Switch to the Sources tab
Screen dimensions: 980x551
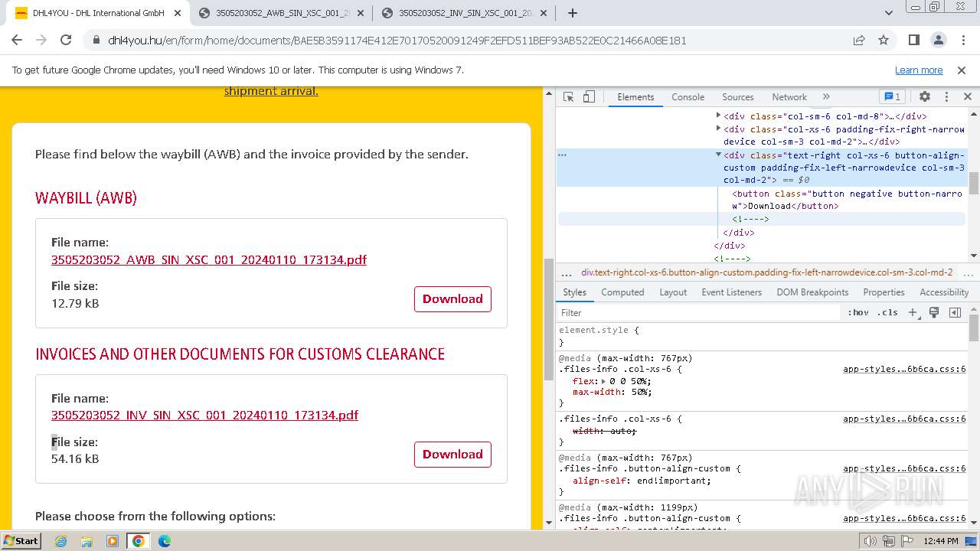click(x=738, y=97)
